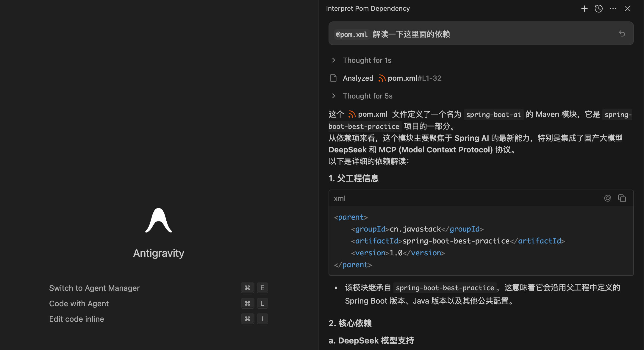Close the Interpret Pom Dependency panel

point(627,9)
